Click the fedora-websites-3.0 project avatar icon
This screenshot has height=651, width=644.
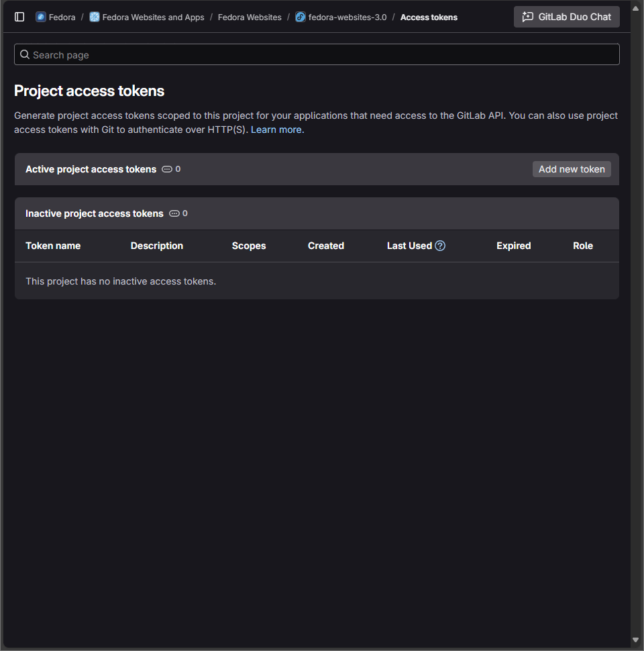(x=300, y=17)
